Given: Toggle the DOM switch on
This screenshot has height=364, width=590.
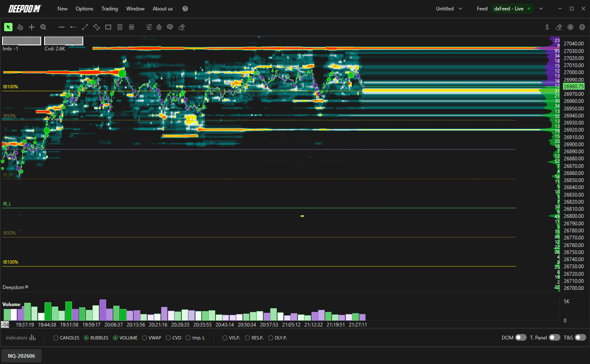Looking at the screenshot, I should [x=521, y=338].
